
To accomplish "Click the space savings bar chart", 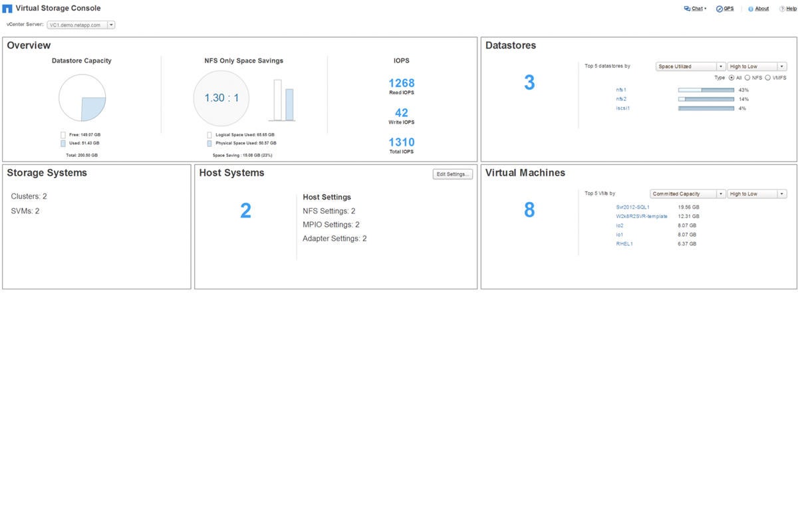I will [283, 100].
